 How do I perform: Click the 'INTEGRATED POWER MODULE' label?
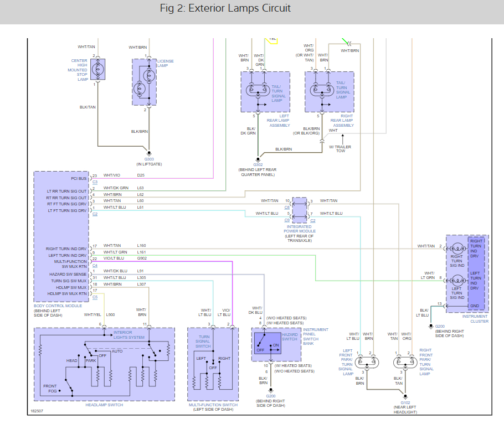click(x=300, y=229)
